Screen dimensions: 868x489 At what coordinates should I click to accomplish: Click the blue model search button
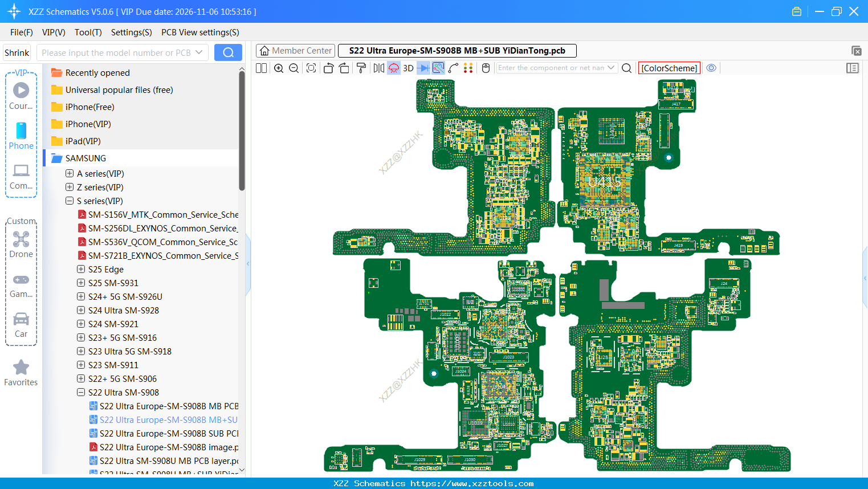click(228, 52)
